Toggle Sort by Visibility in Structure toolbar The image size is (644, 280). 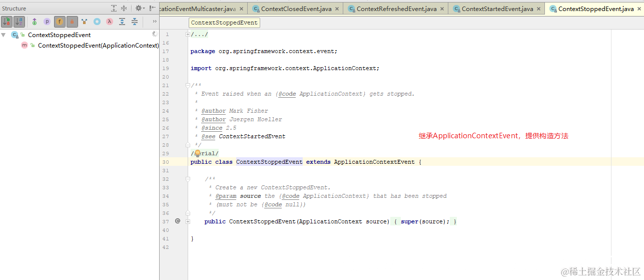tap(7, 22)
